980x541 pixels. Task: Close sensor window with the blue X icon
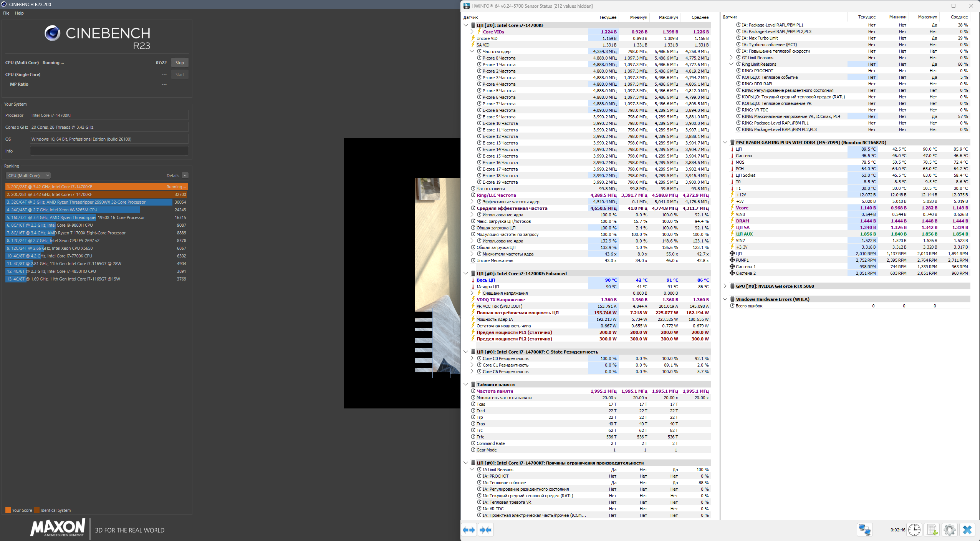(967, 530)
